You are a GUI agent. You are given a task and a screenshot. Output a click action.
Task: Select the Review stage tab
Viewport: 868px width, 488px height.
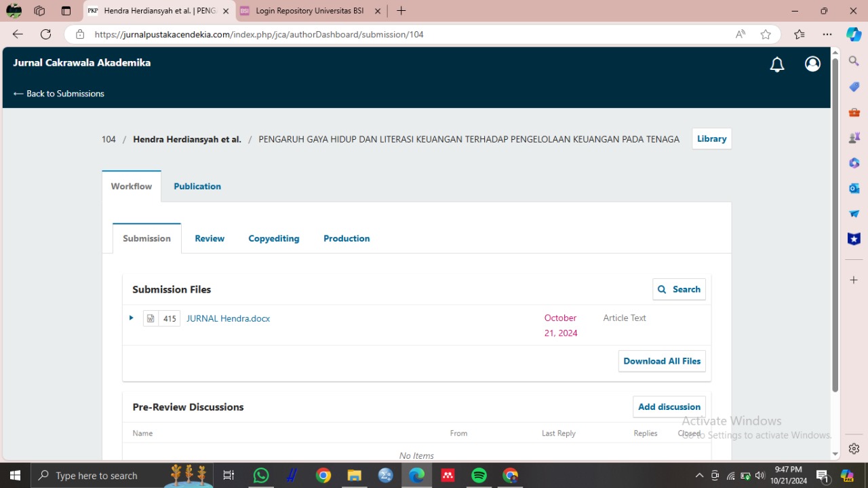210,238
